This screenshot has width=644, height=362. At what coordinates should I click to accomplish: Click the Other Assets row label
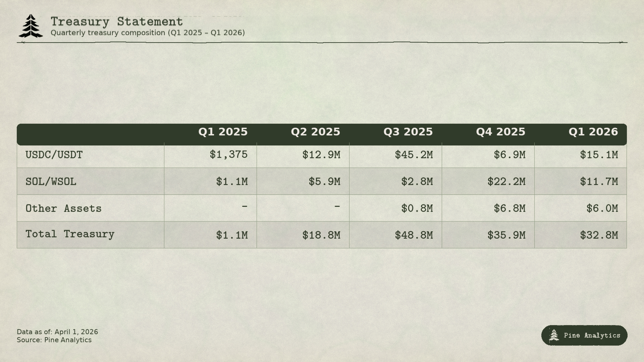63,208
